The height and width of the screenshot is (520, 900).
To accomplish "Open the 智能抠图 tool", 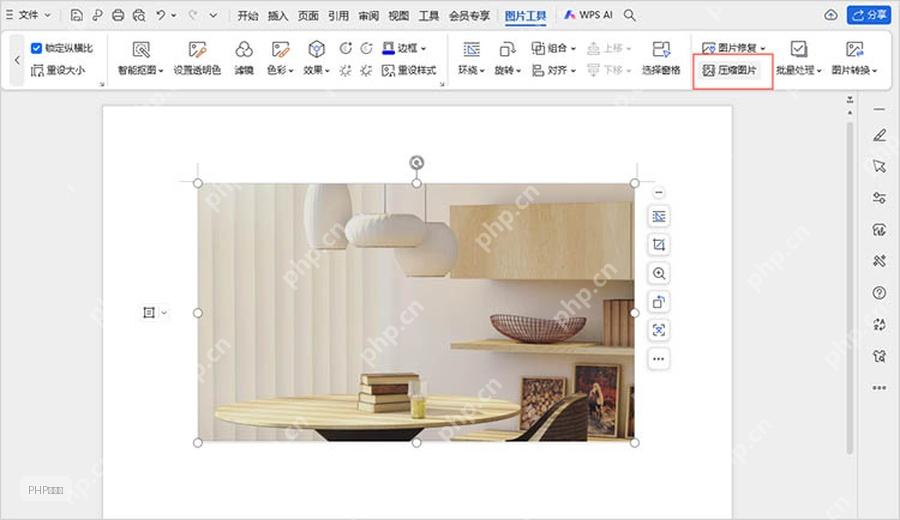I will pyautogui.click(x=141, y=59).
